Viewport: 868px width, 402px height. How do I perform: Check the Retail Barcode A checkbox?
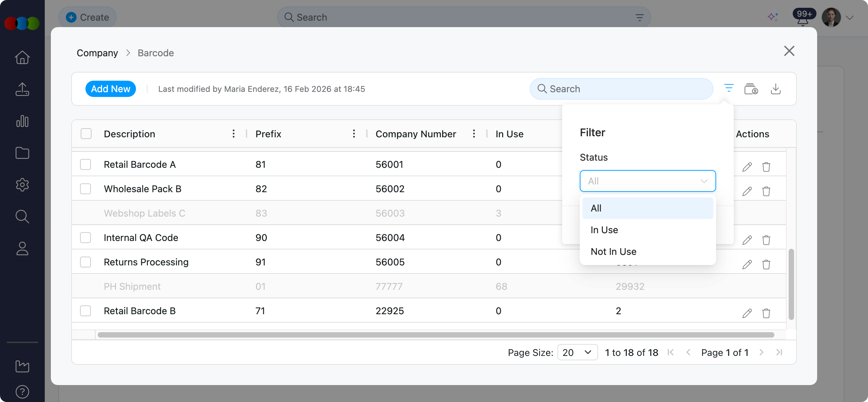coord(85,164)
